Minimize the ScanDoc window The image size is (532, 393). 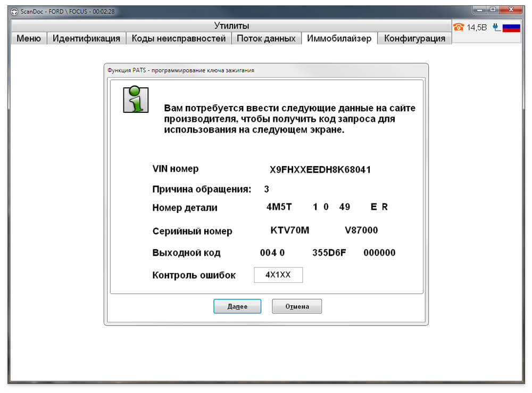[x=480, y=10]
